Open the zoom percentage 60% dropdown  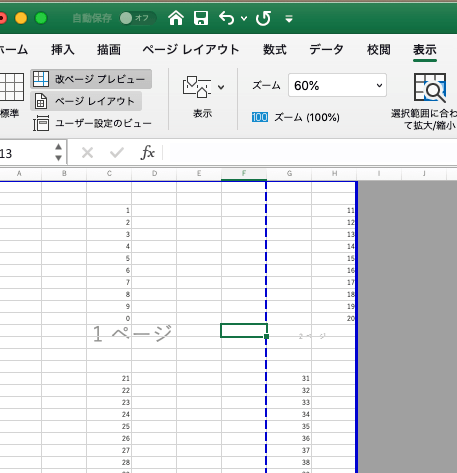click(337, 85)
